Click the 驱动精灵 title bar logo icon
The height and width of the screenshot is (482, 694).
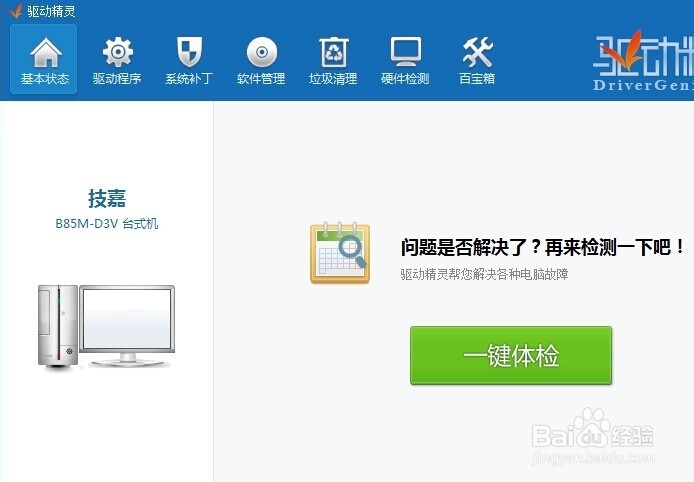coord(15,11)
